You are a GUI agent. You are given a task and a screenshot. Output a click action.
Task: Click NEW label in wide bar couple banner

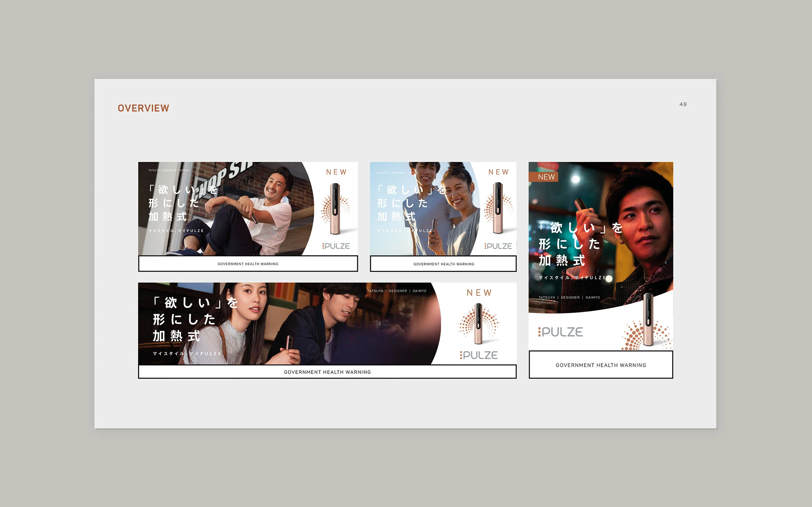(x=479, y=293)
